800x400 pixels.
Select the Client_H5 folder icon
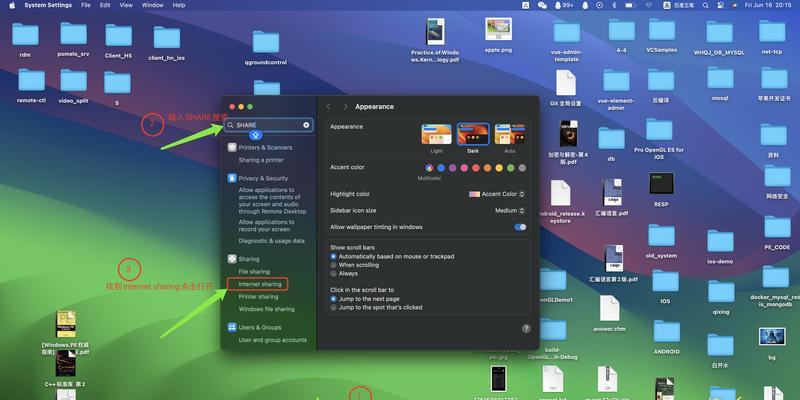pyautogui.click(x=118, y=36)
